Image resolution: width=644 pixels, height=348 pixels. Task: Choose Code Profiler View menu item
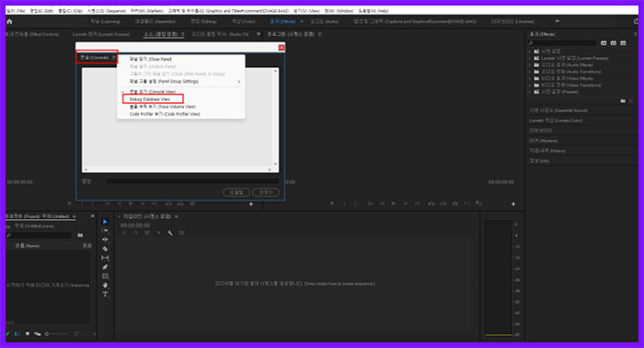click(165, 114)
